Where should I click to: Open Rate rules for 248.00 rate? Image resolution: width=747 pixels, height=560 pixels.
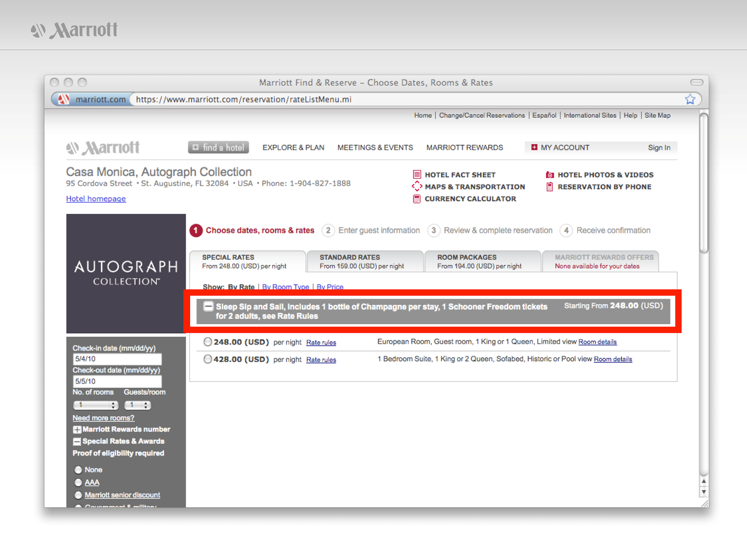click(321, 343)
